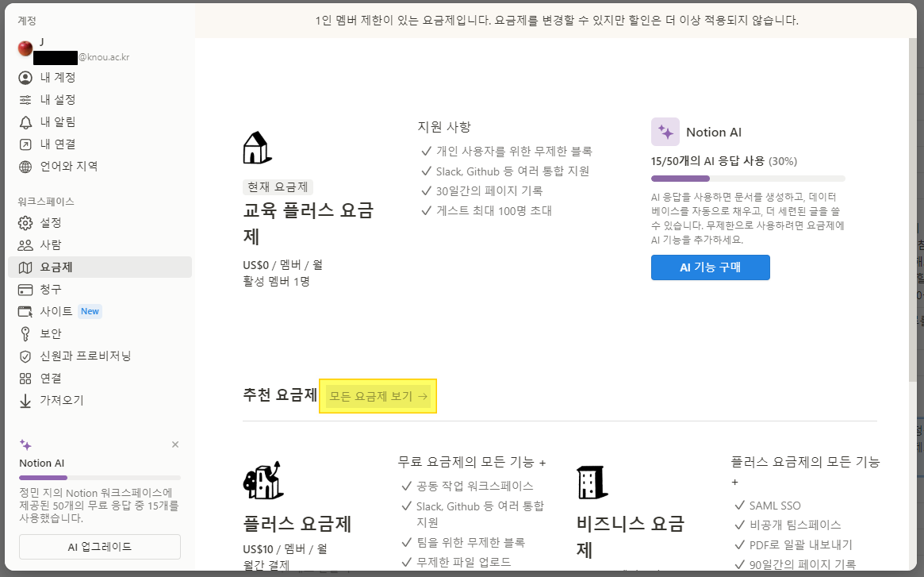Click the 언어와 지역 globe icon
Screen dimensions: 924x577
25,167
